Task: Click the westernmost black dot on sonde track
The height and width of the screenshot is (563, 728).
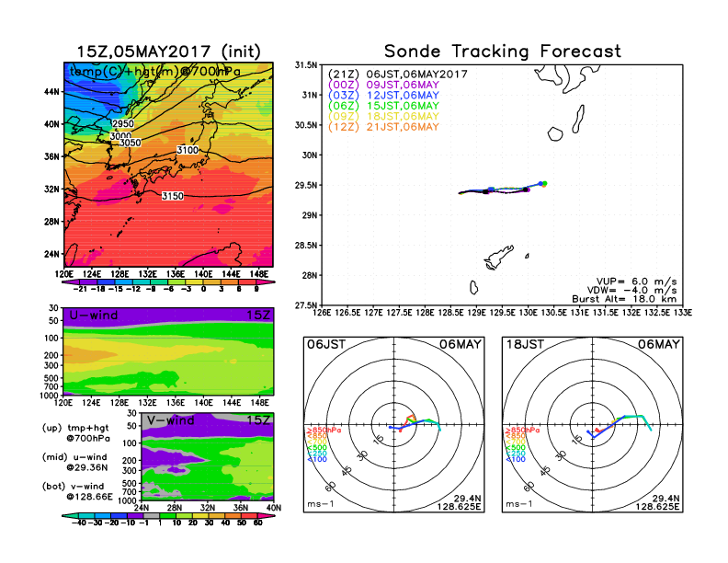Action: [485, 191]
